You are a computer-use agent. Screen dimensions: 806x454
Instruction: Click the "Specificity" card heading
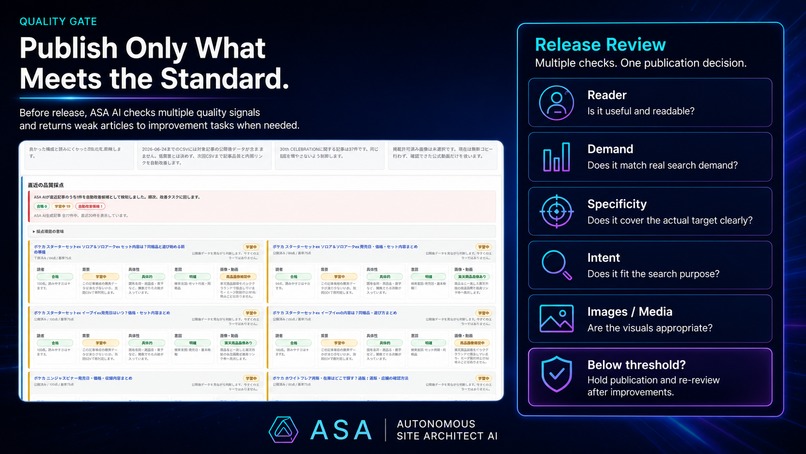pyautogui.click(x=617, y=204)
